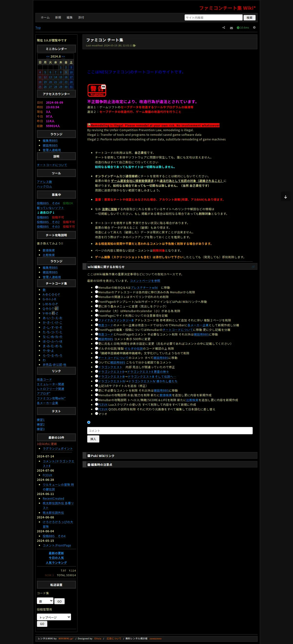Click the 挿入 insert button
Viewport: 293px width, 644px height.
93,439
